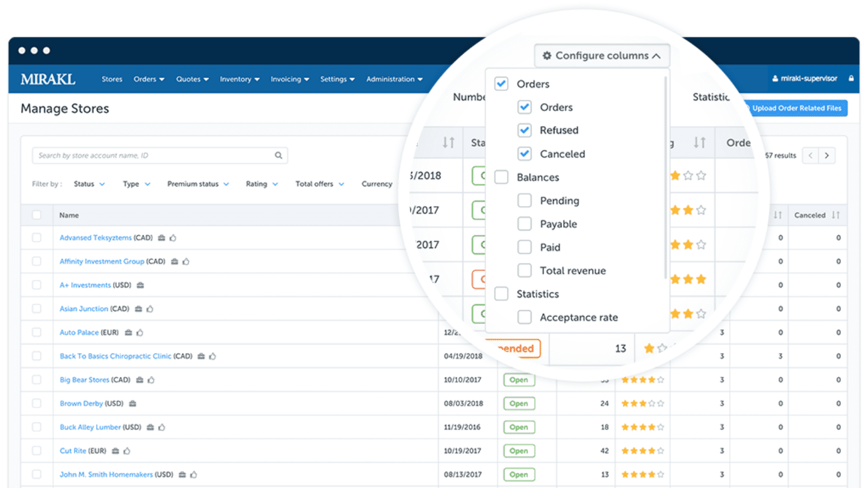Open the Rating filter dropdown
The width and height of the screenshot is (868, 488).
262,184
